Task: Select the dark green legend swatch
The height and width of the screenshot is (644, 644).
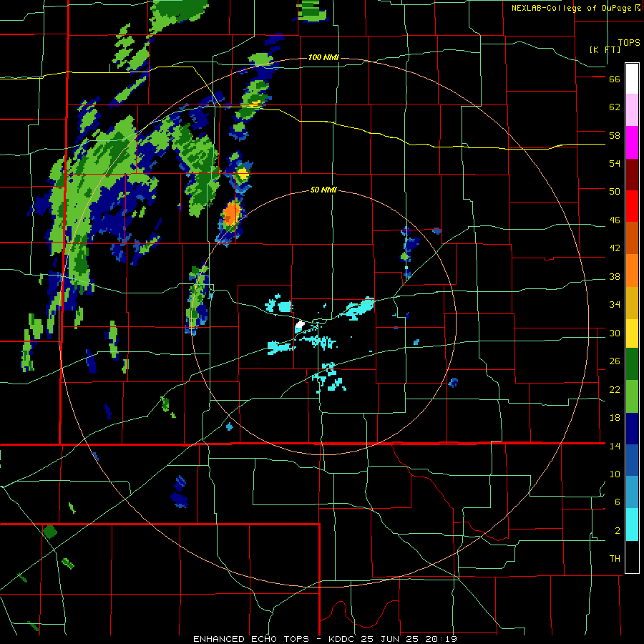Action: tap(632, 364)
